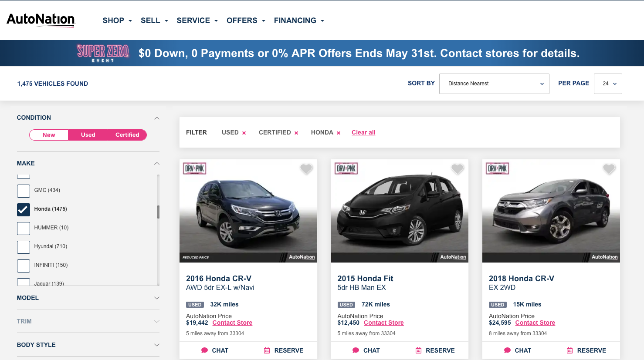Image resolution: width=644 pixels, height=360 pixels.
Task: Click the AutoNation logo
Action: [x=41, y=20]
